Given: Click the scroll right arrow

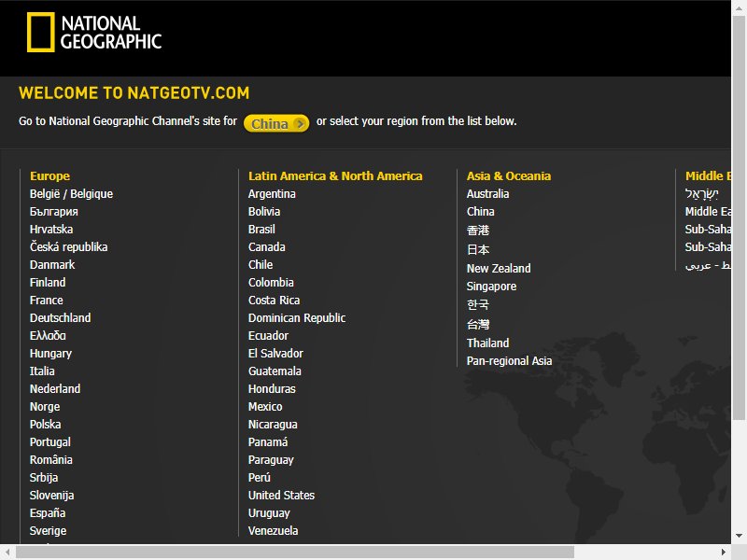Looking at the screenshot, I should click(x=723, y=553).
